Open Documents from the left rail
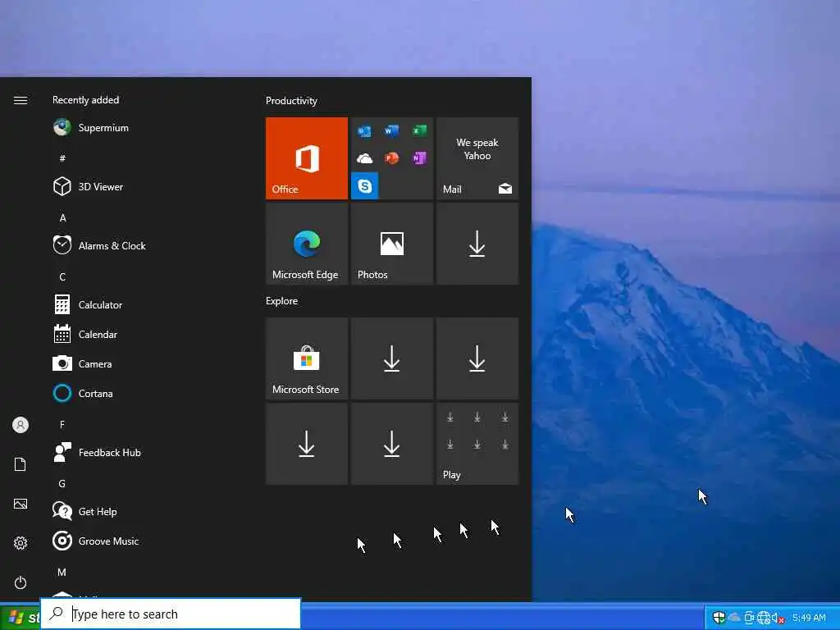Screen dimensions: 840x630 (x=21, y=464)
